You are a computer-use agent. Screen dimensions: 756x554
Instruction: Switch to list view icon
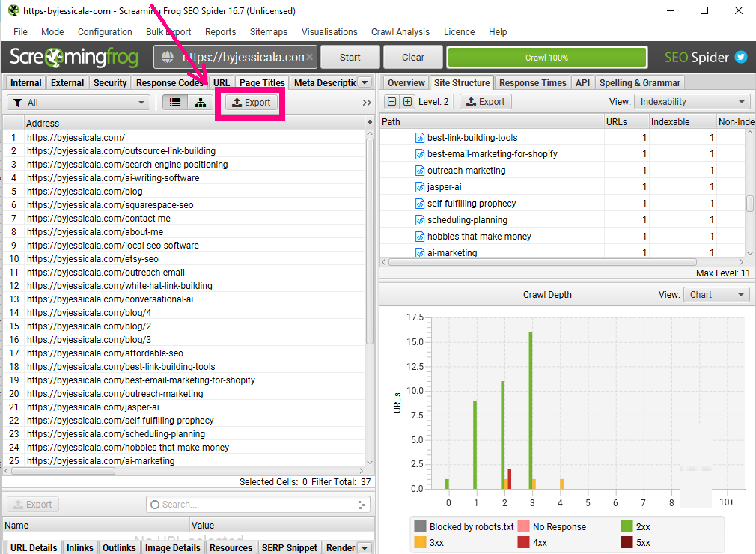(x=175, y=103)
